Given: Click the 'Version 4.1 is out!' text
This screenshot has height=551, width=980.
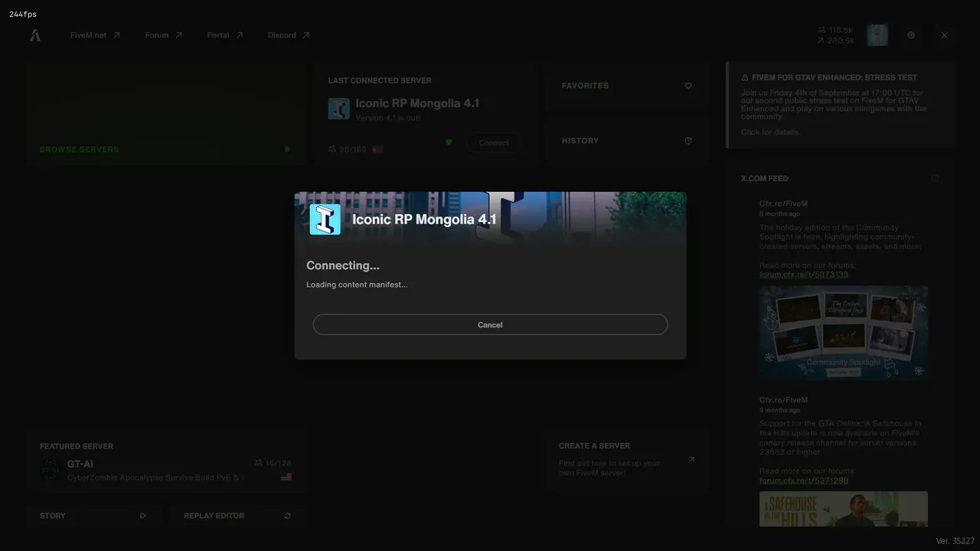Looking at the screenshot, I should [388, 118].
